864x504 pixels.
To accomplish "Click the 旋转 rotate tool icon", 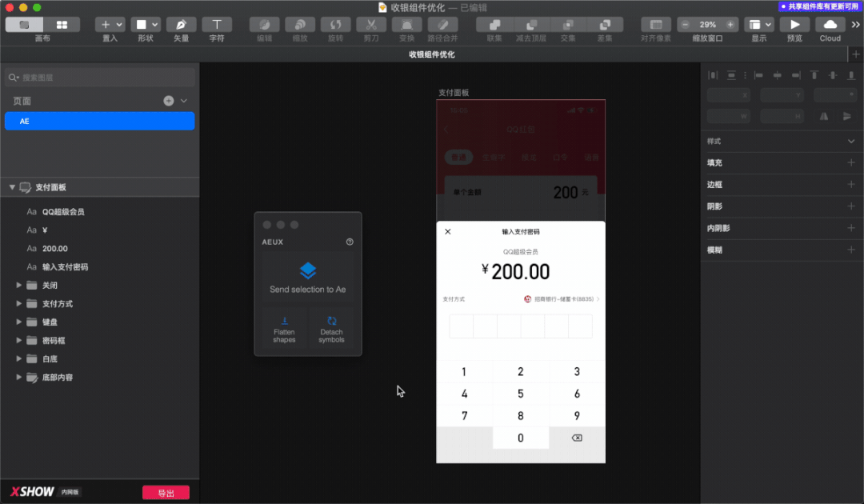I will [335, 25].
